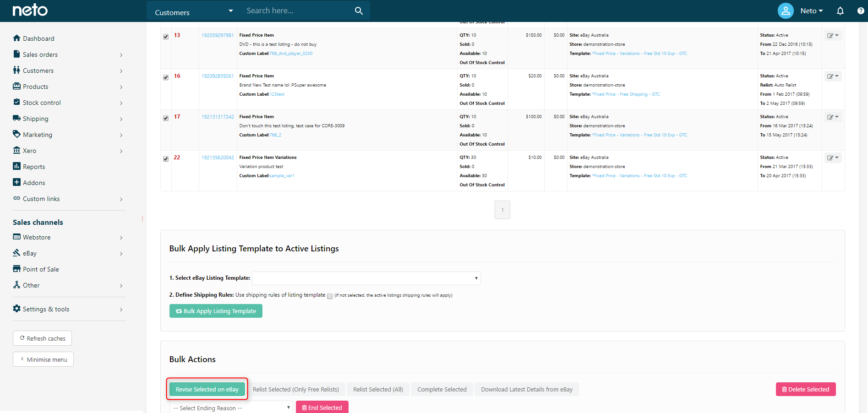Enable use shipping rules of listing template
868x413 pixels.
330,296
